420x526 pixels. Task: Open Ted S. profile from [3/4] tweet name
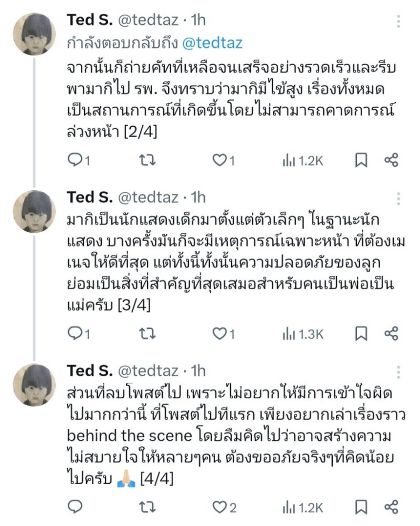pos(89,198)
